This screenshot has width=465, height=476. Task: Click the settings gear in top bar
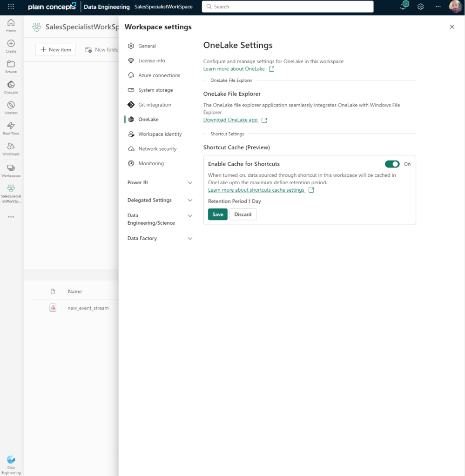(x=420, y=7)
